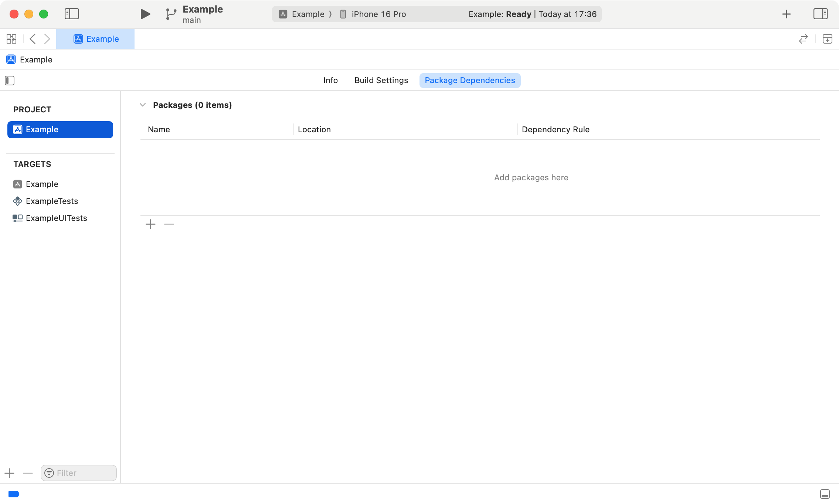Go forward in editor history

[47, 39]
